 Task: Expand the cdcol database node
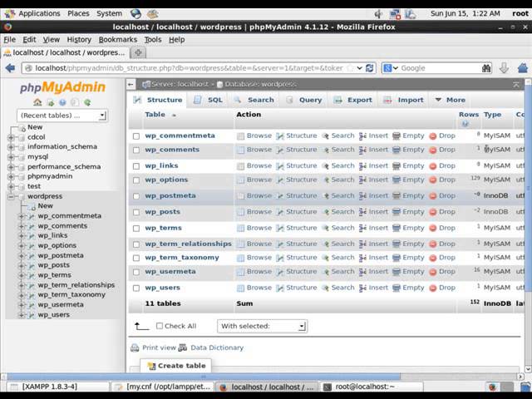(x=11, y=137)
